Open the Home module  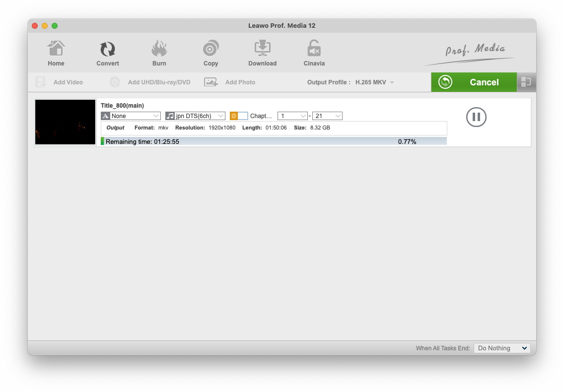tap(56, 53)
